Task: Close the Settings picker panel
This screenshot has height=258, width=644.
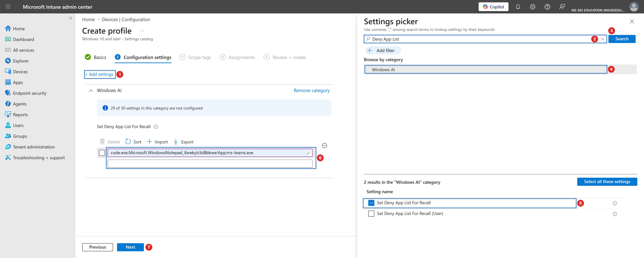Action: (x=632, y=21)
